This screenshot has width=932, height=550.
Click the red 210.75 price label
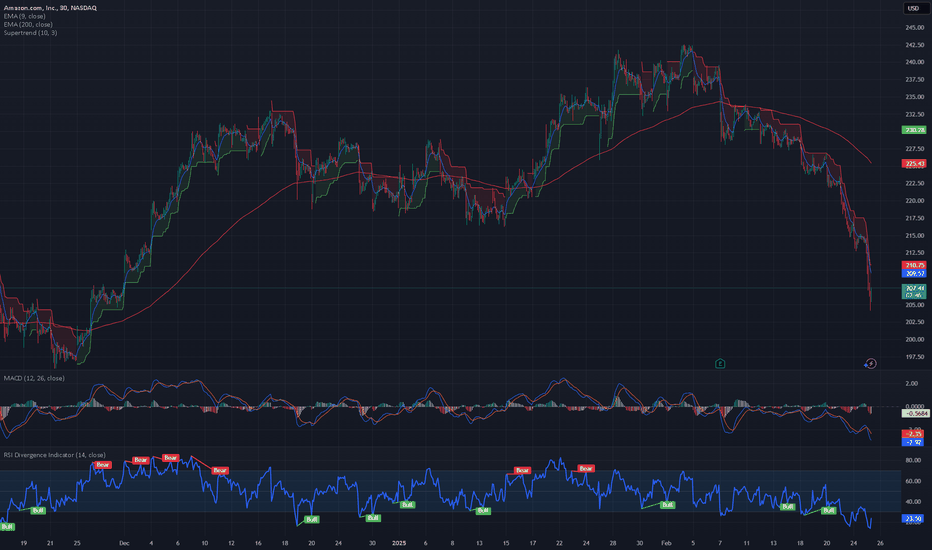[x=914, y=265]
